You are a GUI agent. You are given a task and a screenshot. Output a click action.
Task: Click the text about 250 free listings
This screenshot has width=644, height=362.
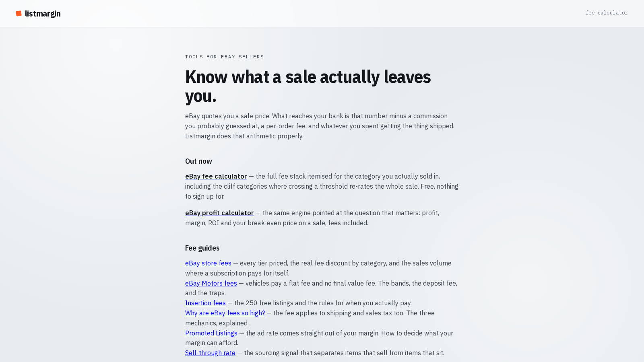point(323,303)
